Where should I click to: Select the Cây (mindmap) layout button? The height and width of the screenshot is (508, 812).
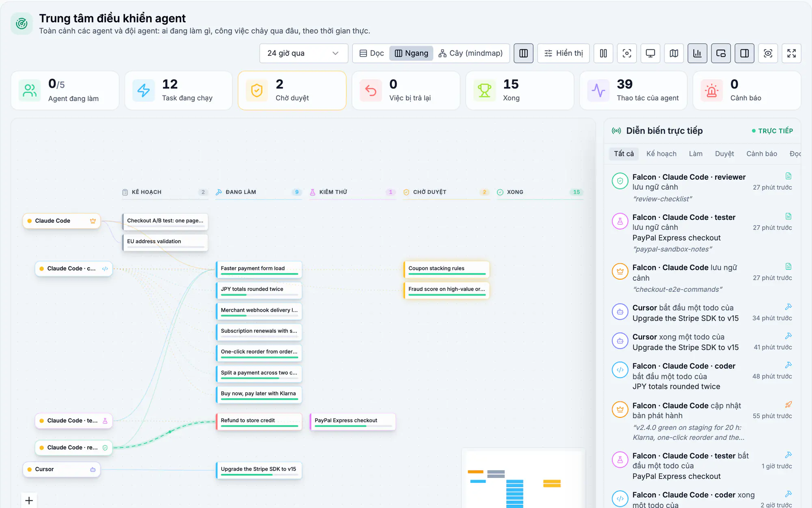point(471,53)
